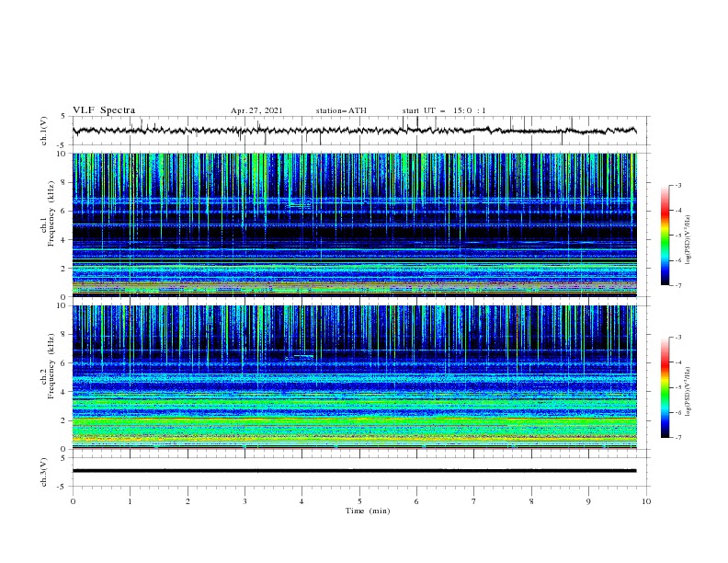Click the "station=ATH" header text
Image resolution: width=728 pixels, height=563 pixels.
point(341,110)
